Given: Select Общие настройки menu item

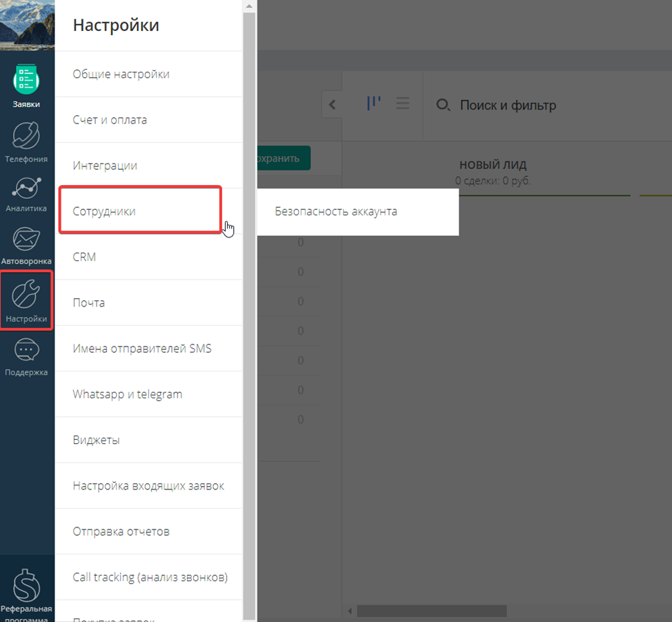Looking at the screenshot, I should (149, 74).
